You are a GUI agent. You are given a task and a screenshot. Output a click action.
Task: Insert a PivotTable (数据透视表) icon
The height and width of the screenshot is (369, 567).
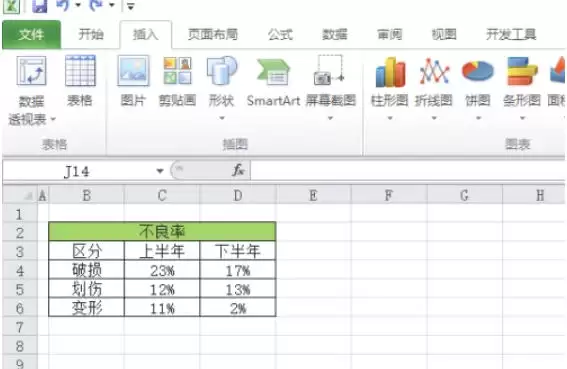click(x=31, y=71)
